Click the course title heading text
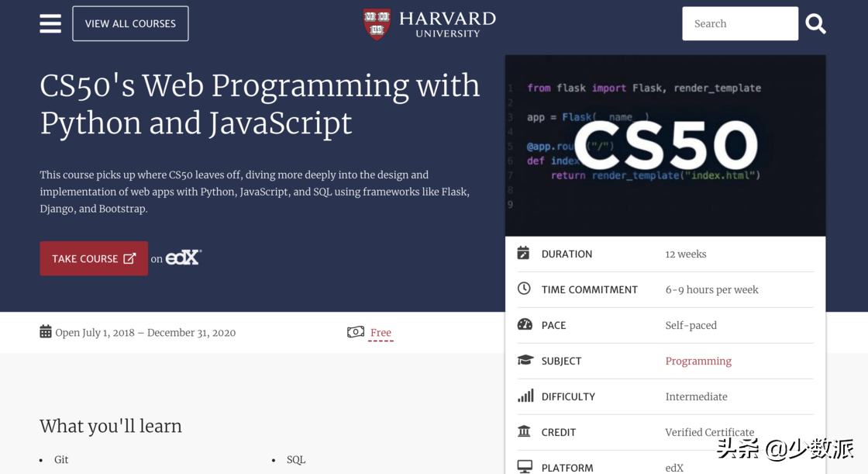The width and height of the screenshot is (868, 474). click(260, 104)
